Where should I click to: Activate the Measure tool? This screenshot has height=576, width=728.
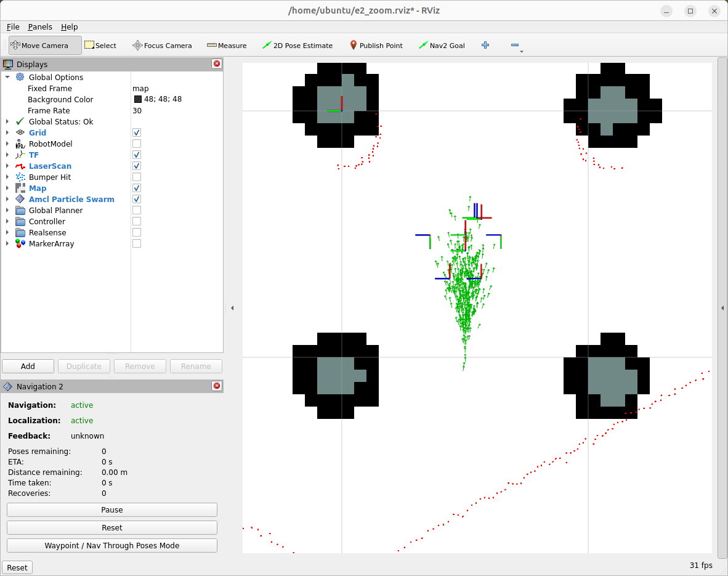pyautogui.click(x=227, y=46)
